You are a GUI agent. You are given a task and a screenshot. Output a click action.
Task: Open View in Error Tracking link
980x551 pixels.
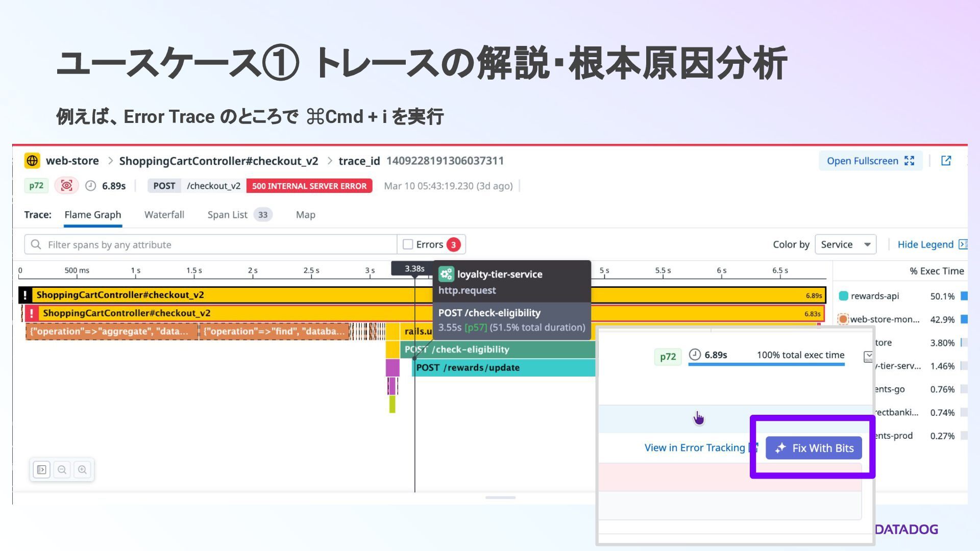click(x=695, y=448)
